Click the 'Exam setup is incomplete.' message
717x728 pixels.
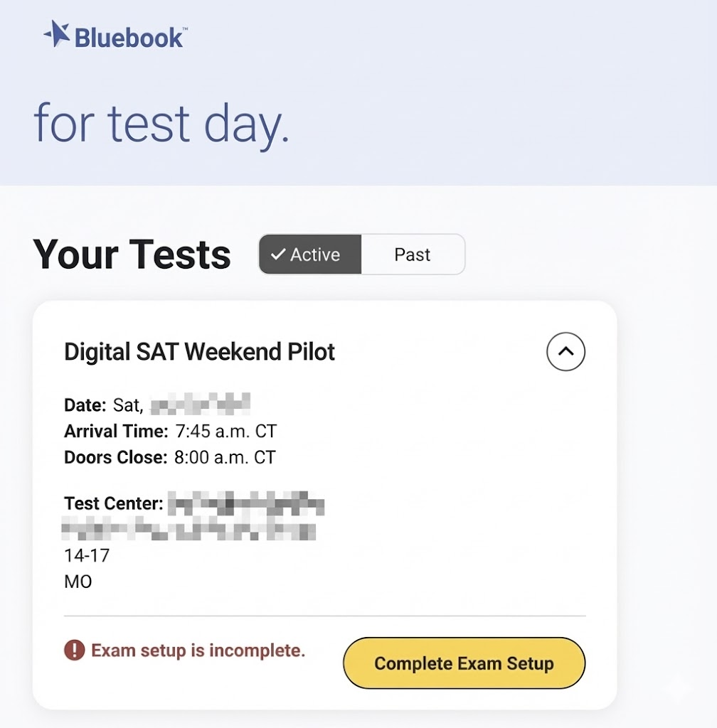point(198,650)
